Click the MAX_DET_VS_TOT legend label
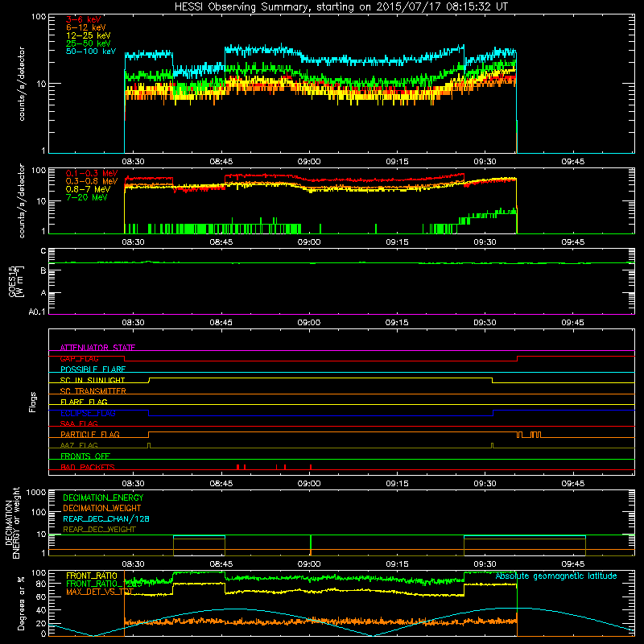The width and height of the screenshot is (644, 644). (99, 592)
